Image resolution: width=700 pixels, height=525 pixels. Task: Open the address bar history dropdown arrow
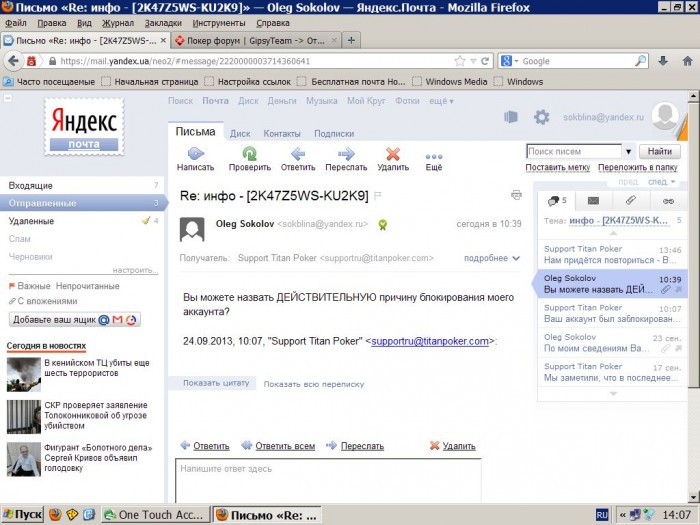tap(473, 61)
